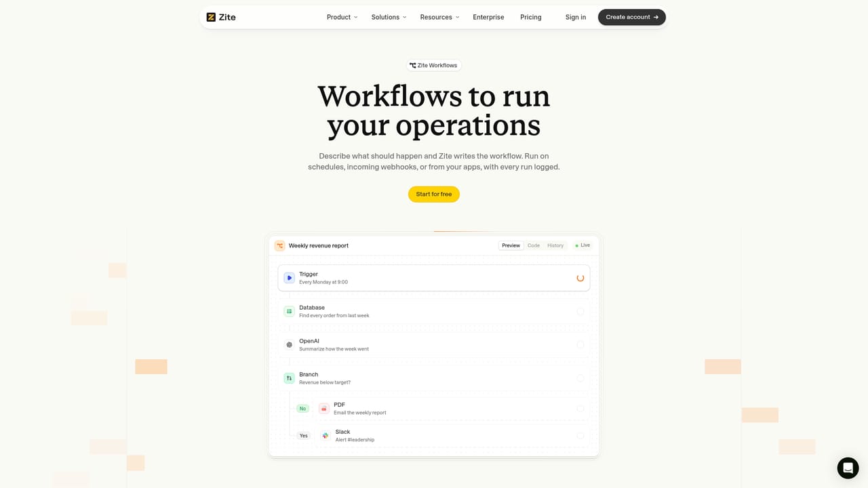Click 'Summarize how the week went' text
Viewport: 868px width, 488px height.
tap(334, 349)
